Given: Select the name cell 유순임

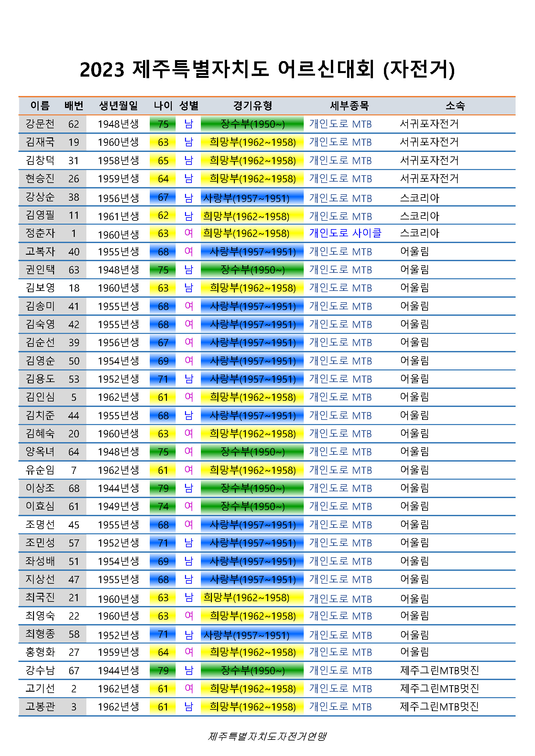Looking at the screenshot, I should point(40,470).
